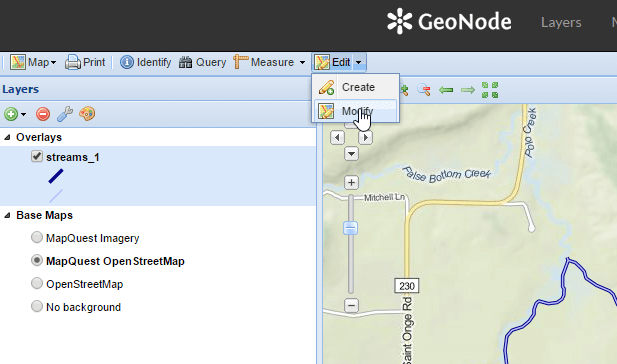This screenshot has width=617, height=364.
Task: Collapse the Overlays tree node
Action: (7, 137)
